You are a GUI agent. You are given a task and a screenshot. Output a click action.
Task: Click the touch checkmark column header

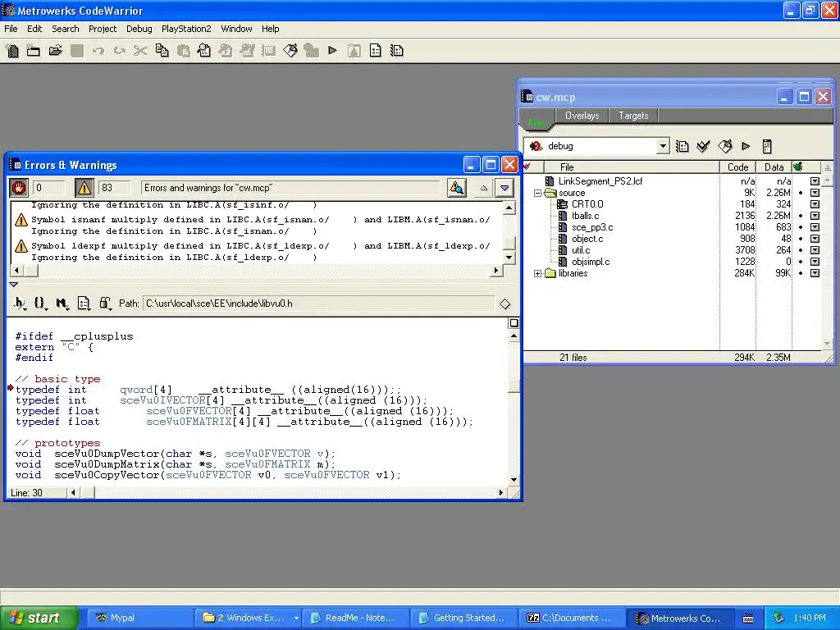click(x=527, y=167)
